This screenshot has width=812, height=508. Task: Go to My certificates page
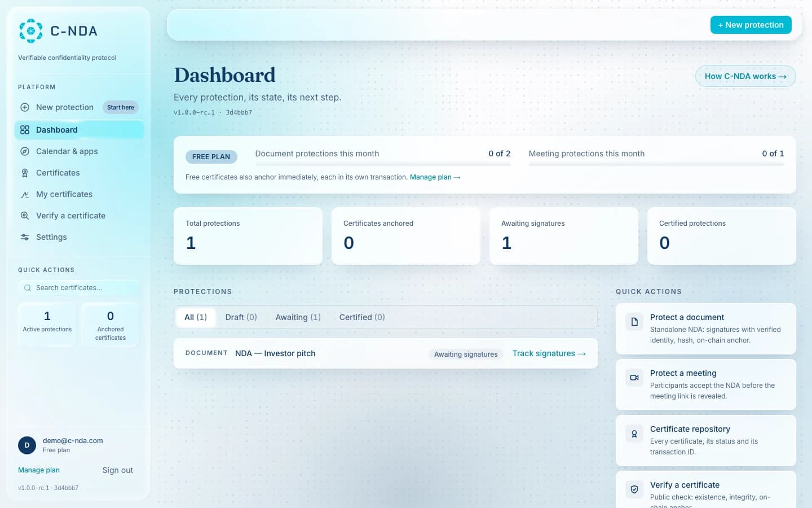[79, 194]
